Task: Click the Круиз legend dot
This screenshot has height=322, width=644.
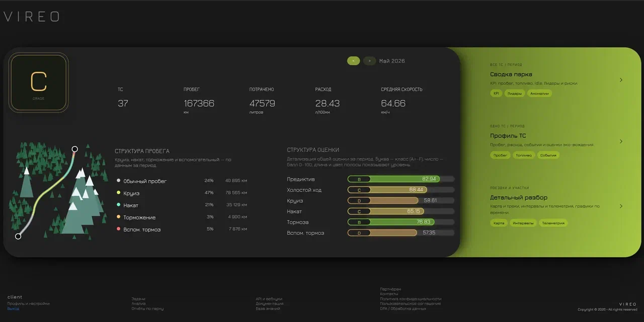Action: coord(118,193)
